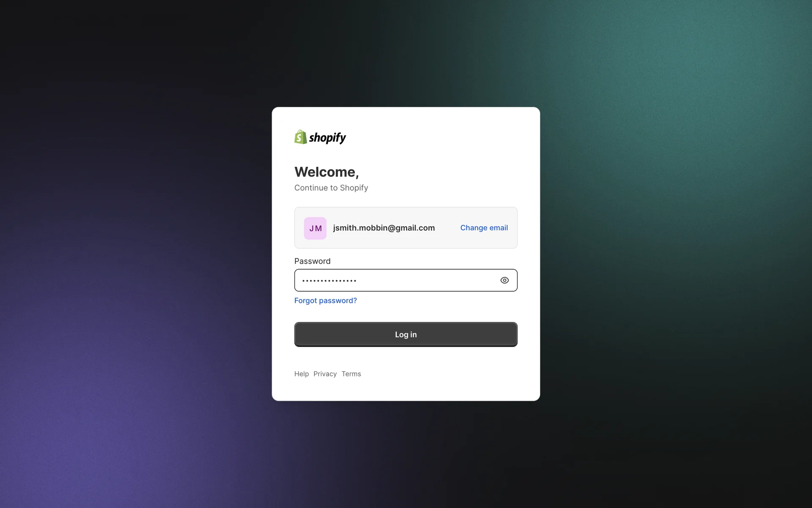Open the Terms footer link

tap(351, 374)
